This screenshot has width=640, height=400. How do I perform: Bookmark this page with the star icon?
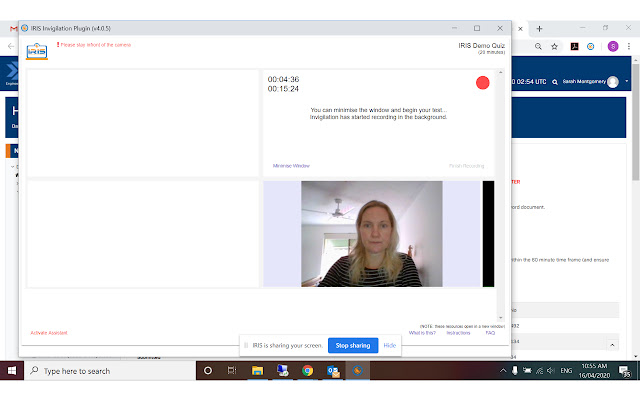coord(554,47)
